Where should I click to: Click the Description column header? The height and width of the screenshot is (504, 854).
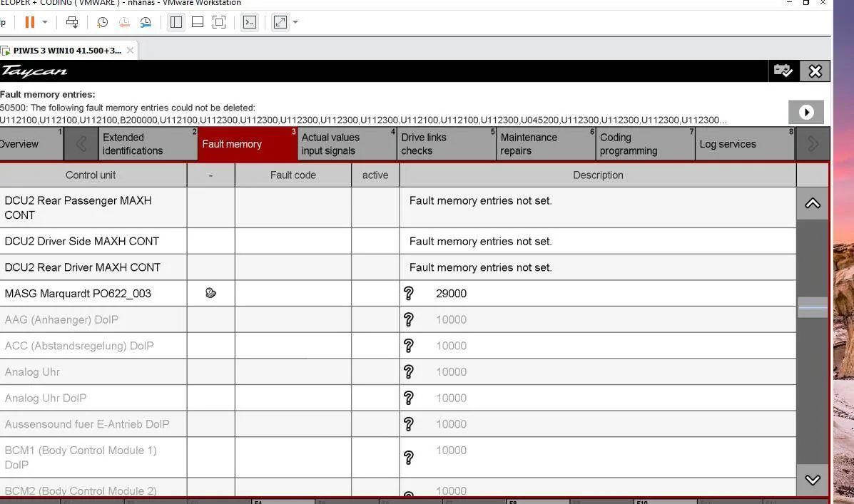[x=598, y=175]
